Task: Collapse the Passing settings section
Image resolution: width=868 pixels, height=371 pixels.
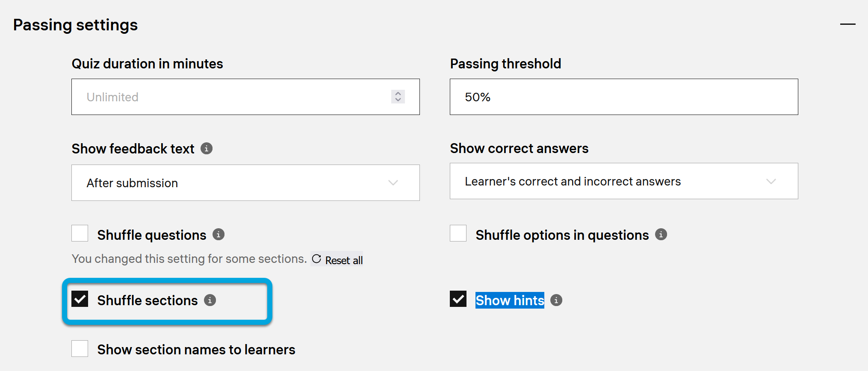Action: click(847, 24)
